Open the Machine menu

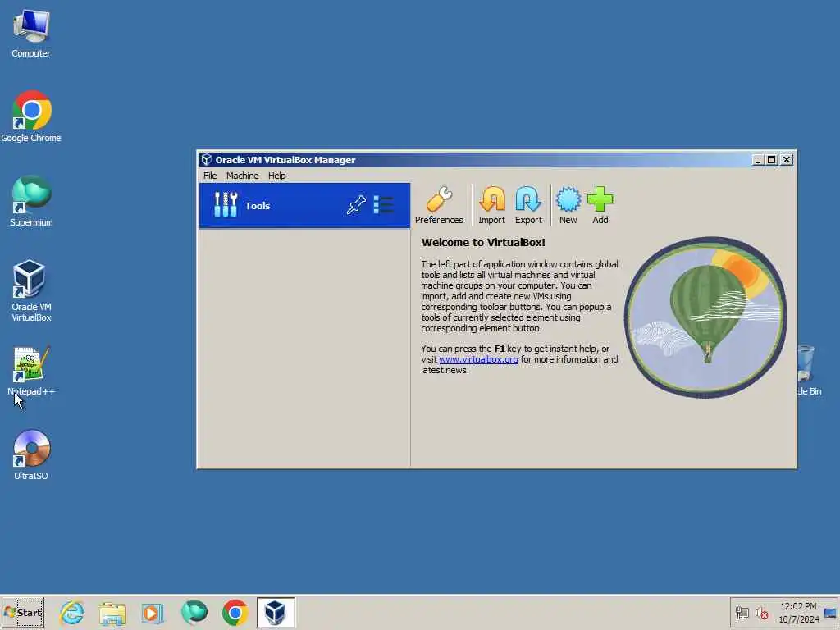click(x=242, y=176)
